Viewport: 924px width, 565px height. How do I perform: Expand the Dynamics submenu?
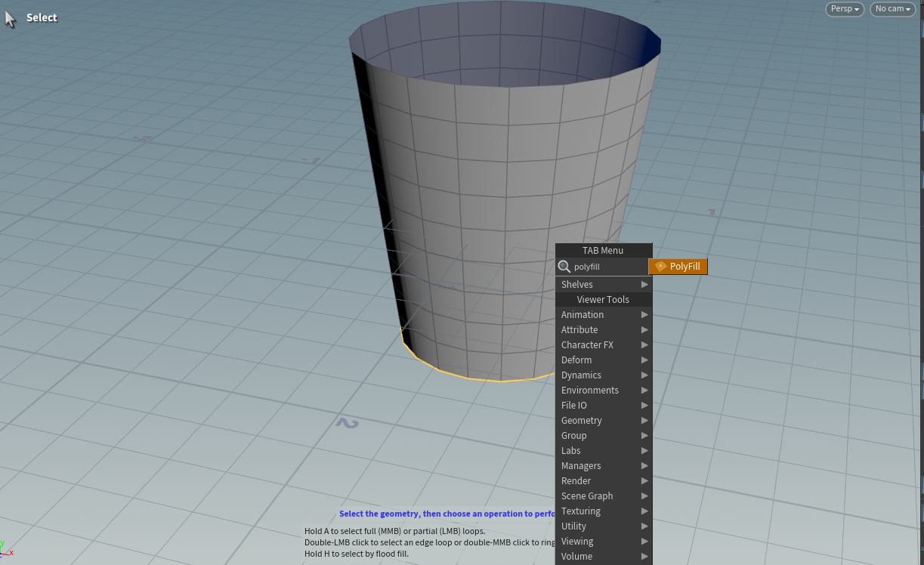[603, 375]
